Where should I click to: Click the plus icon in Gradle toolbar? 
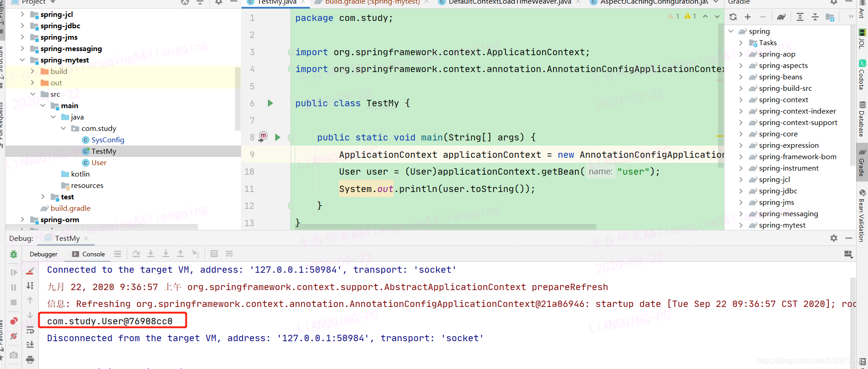click(x=748, y=17)
